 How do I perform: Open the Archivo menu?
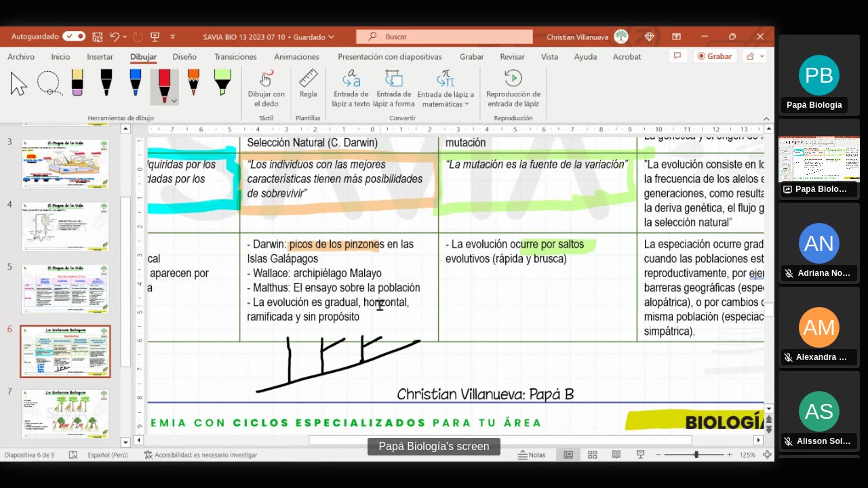(x=21, y=57)
